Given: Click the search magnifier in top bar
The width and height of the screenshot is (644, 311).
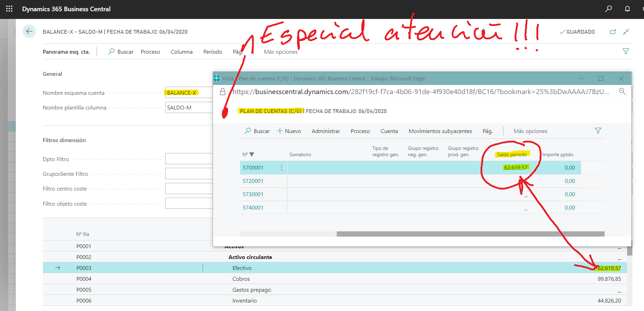Looking at the screenshot, I should pos(608,9).
